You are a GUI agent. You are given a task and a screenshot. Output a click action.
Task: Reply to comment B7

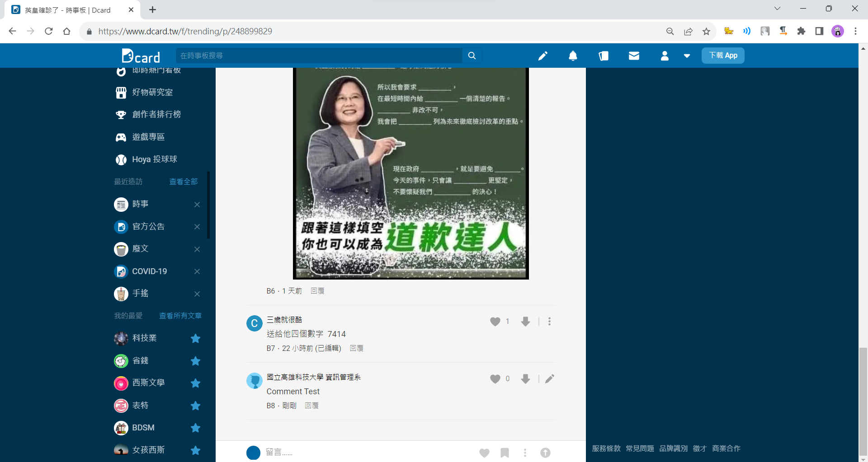tap(357, 349)
